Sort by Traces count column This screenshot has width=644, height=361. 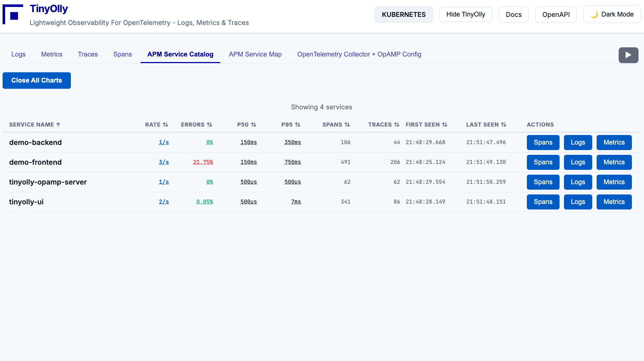pyautogui.click(x=384, y=125)
